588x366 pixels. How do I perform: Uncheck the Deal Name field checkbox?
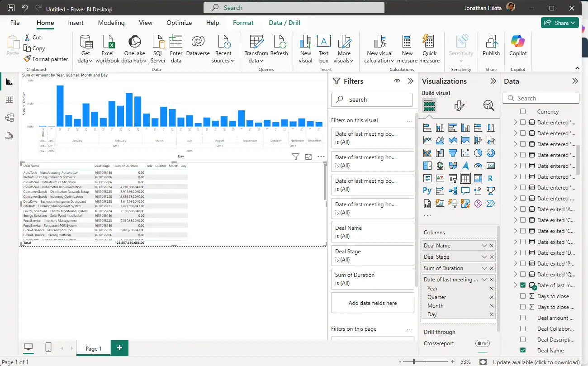tap(523, 350)
